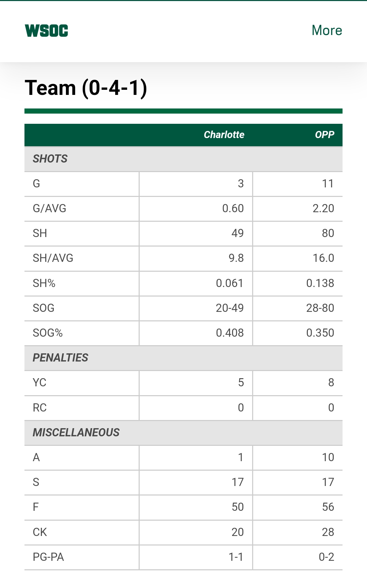Select the OPP column header
The image size is (367, 588).
325,135
